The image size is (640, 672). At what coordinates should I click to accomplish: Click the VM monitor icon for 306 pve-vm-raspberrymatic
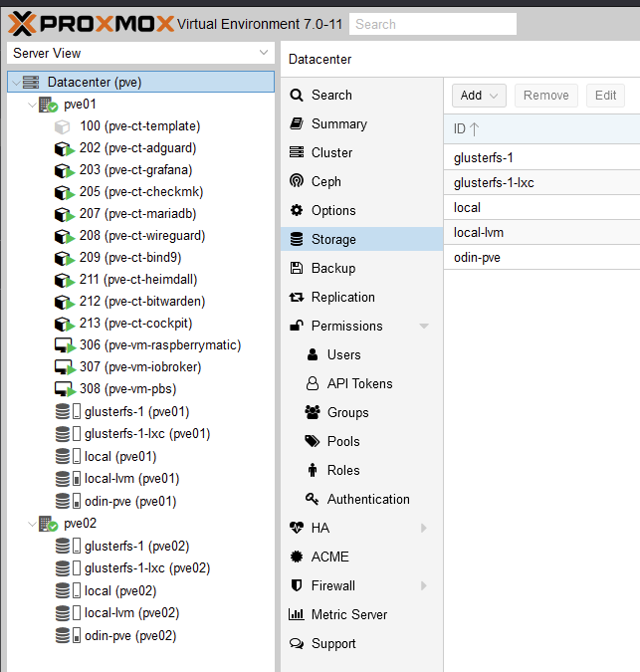point(65,345)
